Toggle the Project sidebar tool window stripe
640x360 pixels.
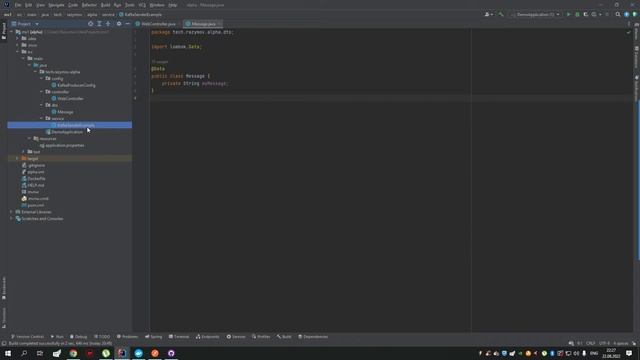4,31
